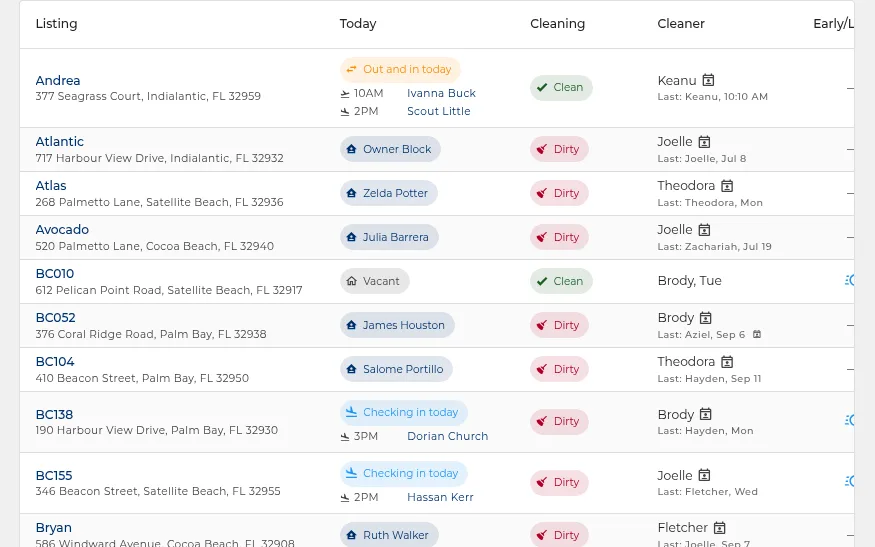Toggle the Clean status badge for BC010
Viewport: 875px width, 547px height.
[x=561, y=281]
